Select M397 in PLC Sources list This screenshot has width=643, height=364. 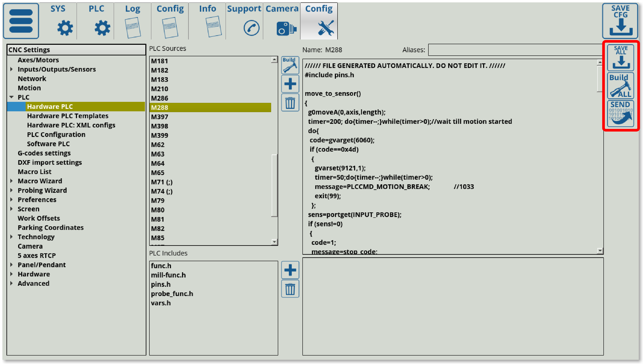coord(160,117)
